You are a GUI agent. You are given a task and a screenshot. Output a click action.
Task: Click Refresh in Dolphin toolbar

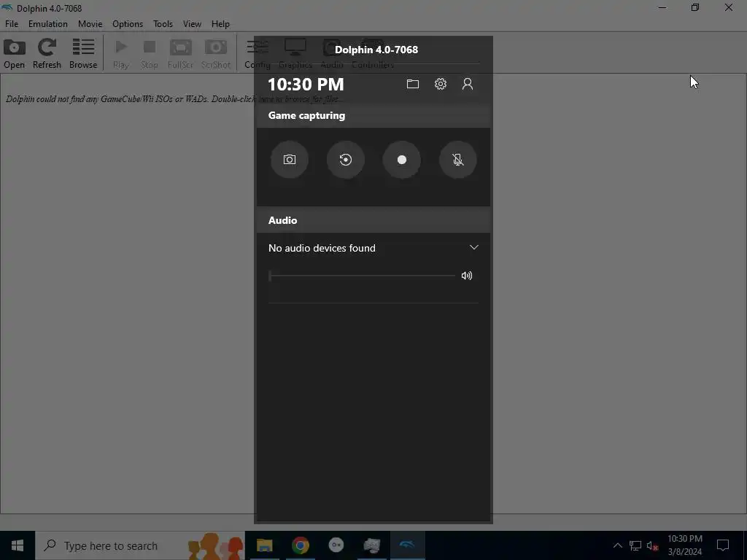tap(47, 54)
